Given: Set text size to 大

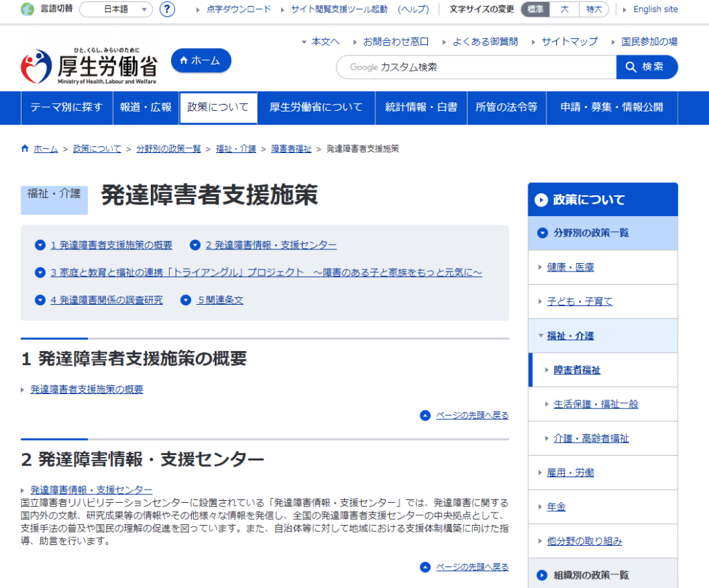Looking at the screenshot, I should (x=564, y=10).
